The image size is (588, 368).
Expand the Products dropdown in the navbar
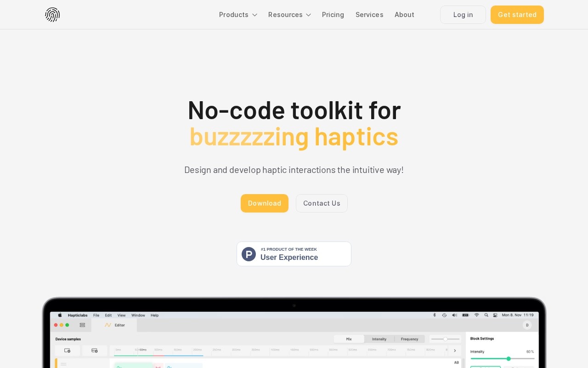pos(238,15)
